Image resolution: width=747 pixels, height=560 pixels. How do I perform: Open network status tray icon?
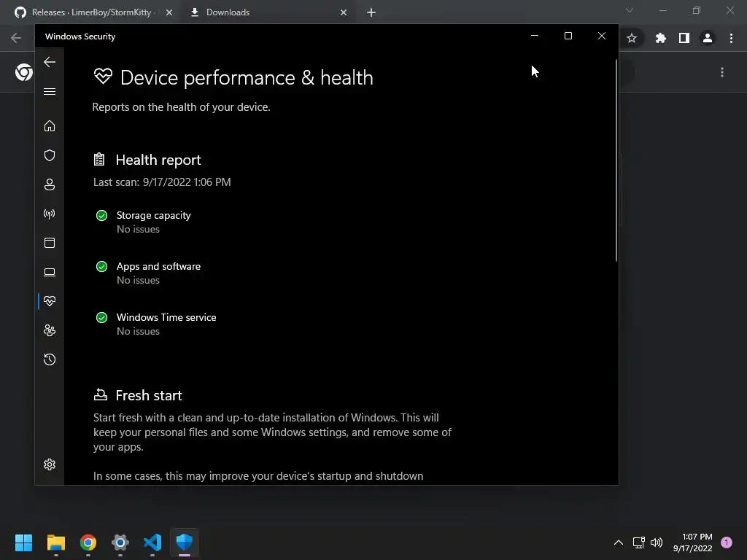pos(639,542)
